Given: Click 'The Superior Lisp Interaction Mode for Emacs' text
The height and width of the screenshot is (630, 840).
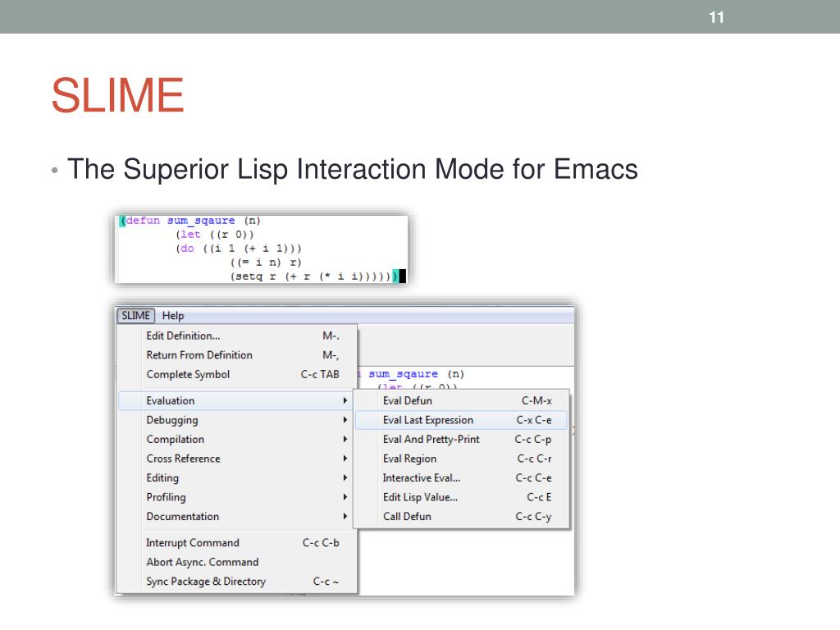Looking at the screenshot, I should (353, 169).
